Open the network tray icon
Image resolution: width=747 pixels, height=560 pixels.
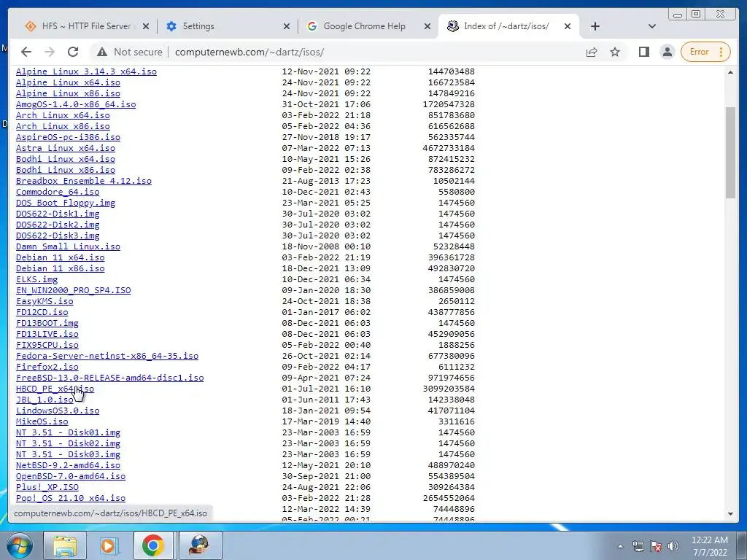point(638,546)
